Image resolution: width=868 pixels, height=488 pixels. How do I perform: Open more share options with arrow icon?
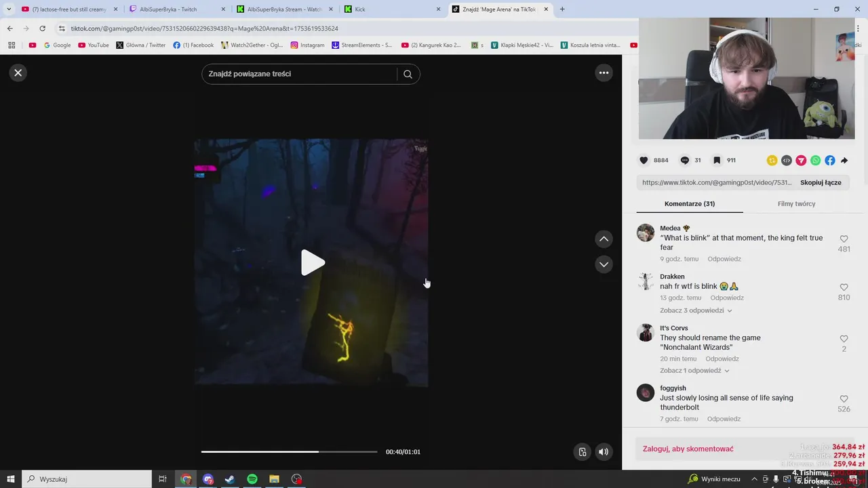coord(844,161)
